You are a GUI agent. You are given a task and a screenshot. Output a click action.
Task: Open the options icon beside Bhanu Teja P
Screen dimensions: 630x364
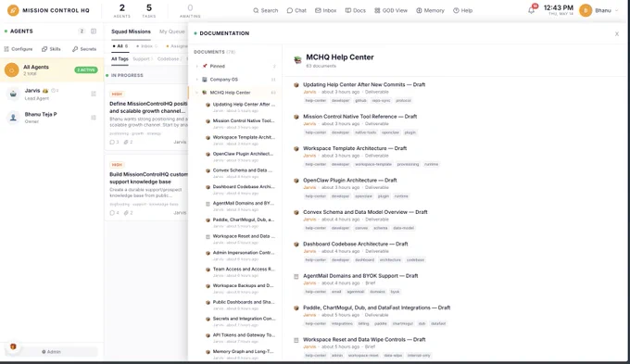click(94, 118)
